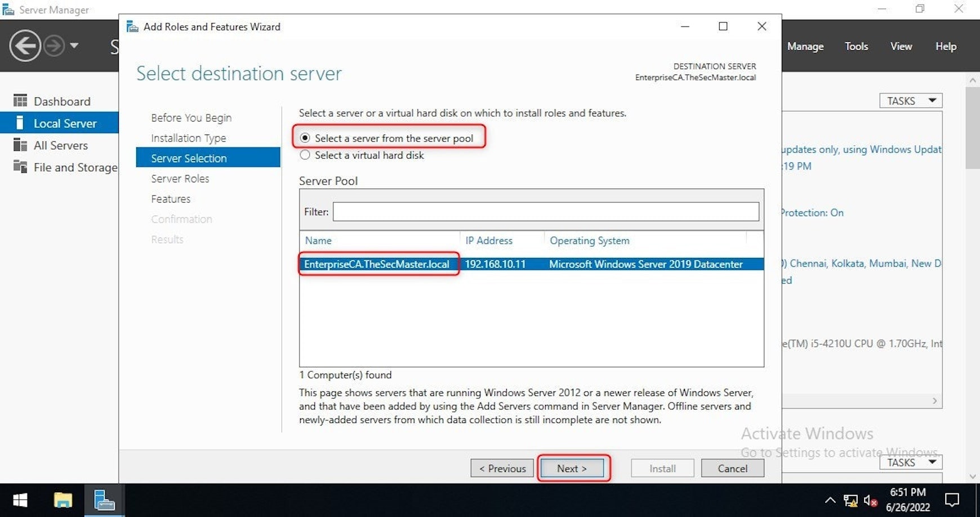Screen dimensions: 980x517
Task: Select All Servers in sidebar
Action: (x=61, y=145)
